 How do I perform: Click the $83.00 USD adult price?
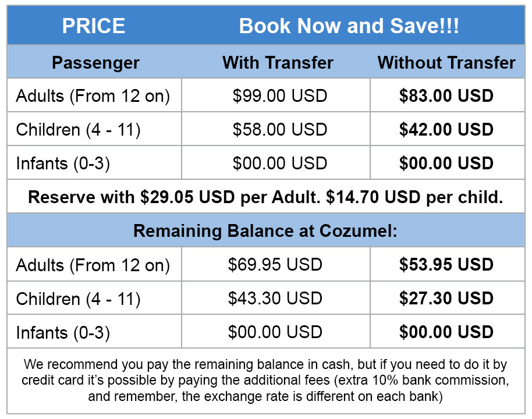[446, 96]
